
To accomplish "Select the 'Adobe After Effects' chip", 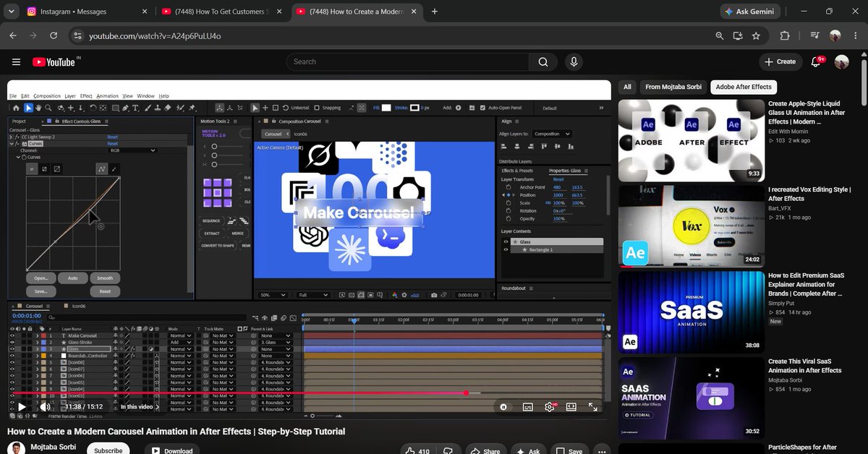I will point(744,87).
